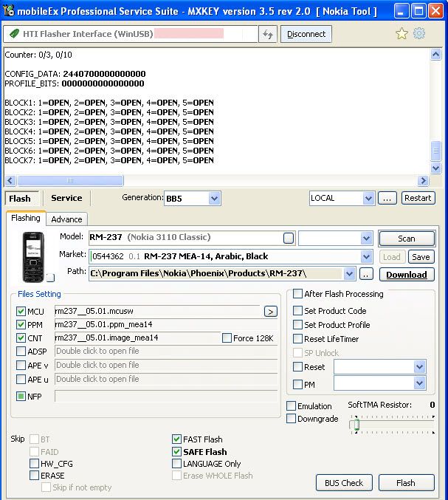Viewport: 448px width, 500px height.
Task: Browse path with the '..' button
Action: click(366, 274)
